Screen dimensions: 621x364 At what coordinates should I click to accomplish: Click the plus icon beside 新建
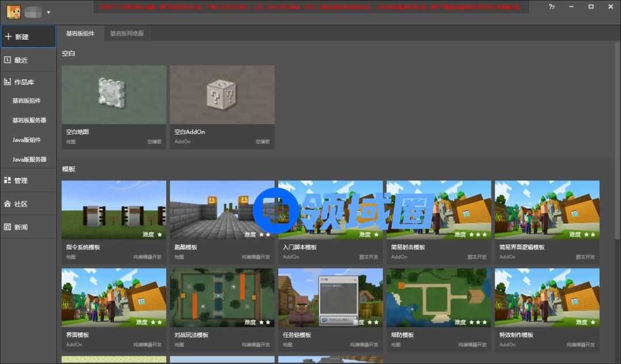[x=8, y=36]
